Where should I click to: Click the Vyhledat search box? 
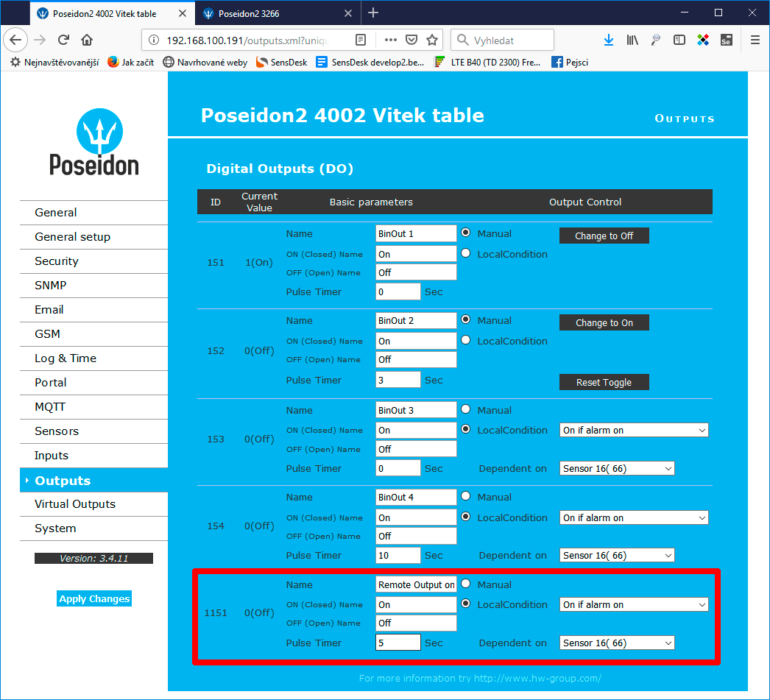click(502, 40)
